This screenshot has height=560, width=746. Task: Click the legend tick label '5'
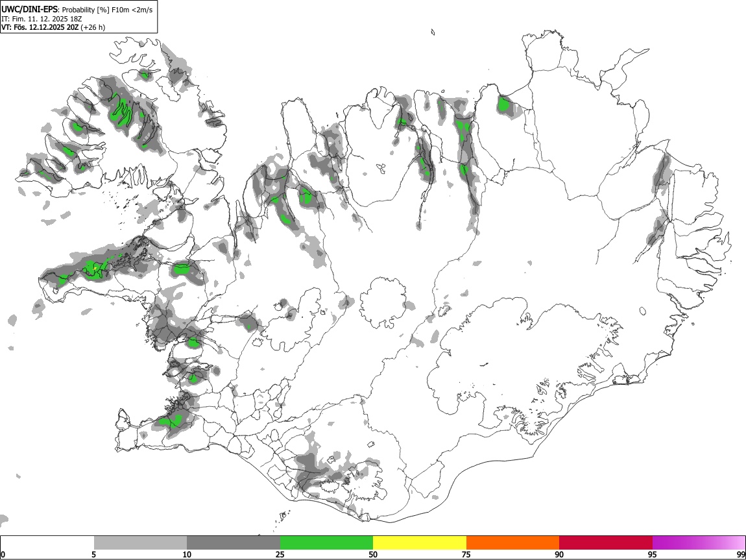coord(93,554)
